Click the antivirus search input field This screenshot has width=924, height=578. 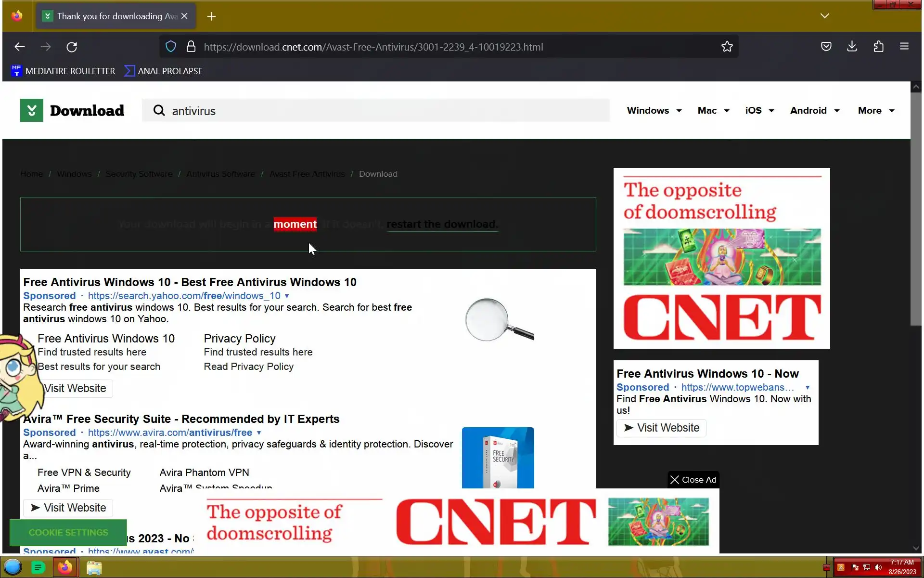click(375, 111)
